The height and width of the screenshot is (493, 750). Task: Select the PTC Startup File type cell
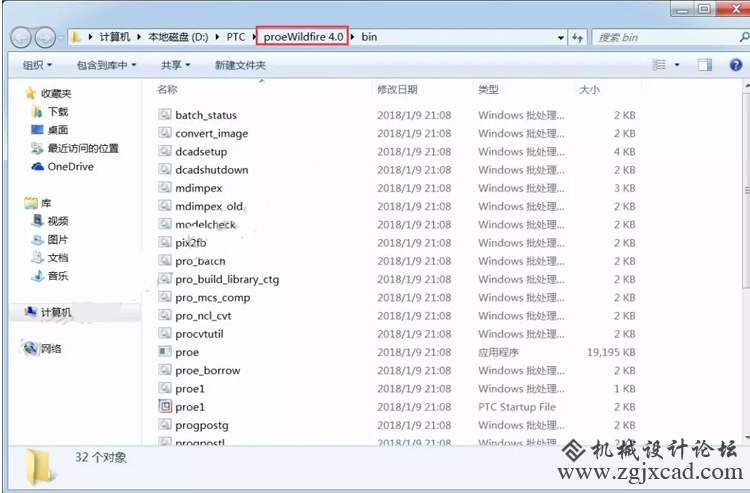517,407
